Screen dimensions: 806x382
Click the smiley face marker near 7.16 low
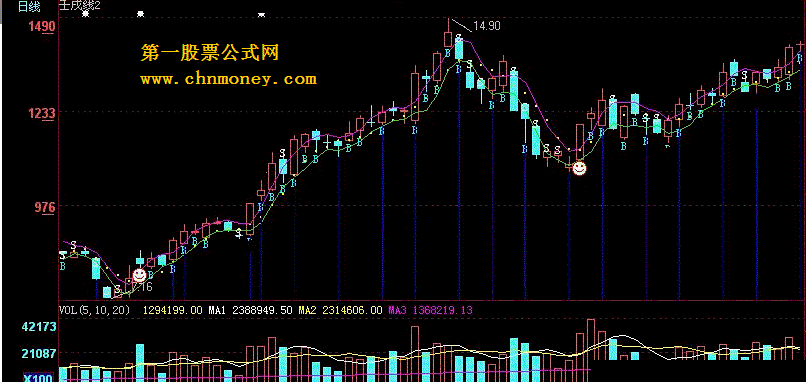(x=139, y=275)
